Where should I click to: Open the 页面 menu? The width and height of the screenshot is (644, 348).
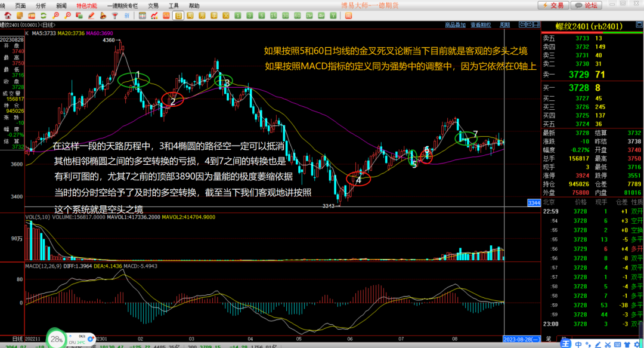click(20, 6)
